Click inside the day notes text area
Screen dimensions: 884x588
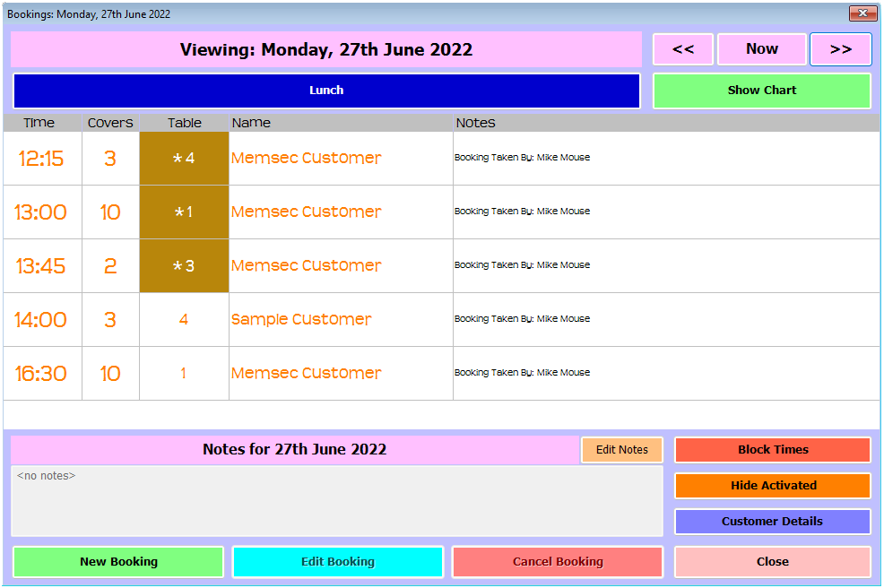tap(336, 501)
